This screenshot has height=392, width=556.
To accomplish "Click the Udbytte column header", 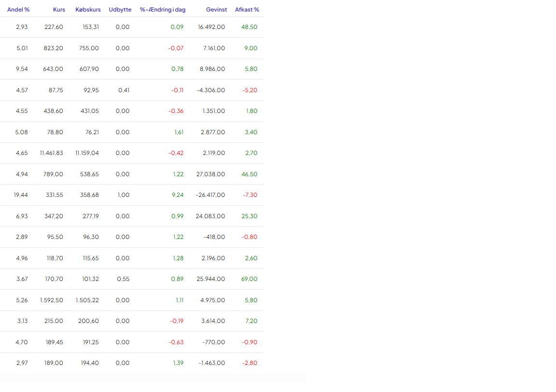I will point(120,10).
